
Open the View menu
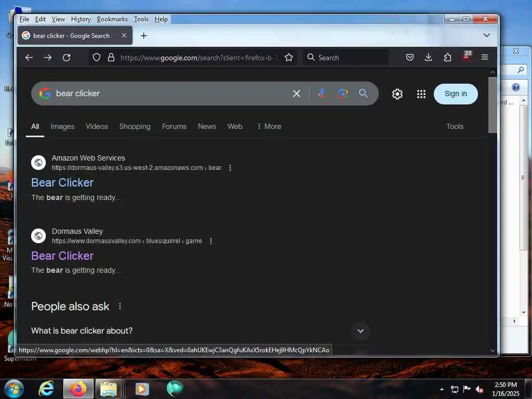tap(58, 19)
